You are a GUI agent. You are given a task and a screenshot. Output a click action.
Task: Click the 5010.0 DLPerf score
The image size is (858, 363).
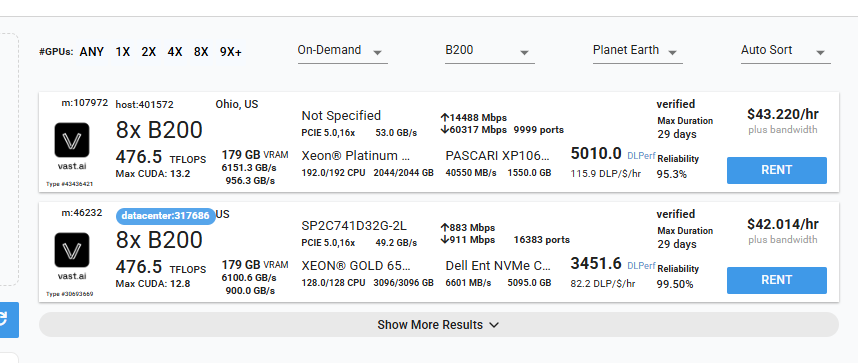(x=596, y=154)
